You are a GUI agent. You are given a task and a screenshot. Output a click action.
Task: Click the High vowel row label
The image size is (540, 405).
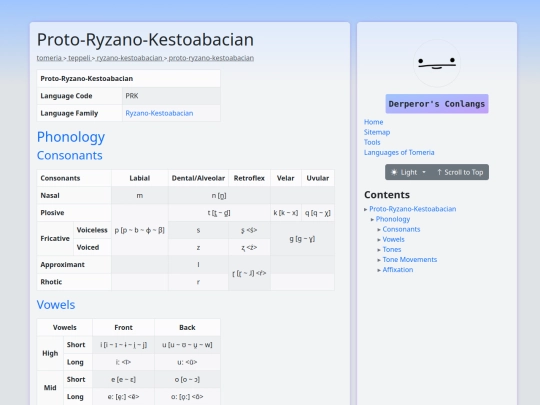tap(50, 353)
